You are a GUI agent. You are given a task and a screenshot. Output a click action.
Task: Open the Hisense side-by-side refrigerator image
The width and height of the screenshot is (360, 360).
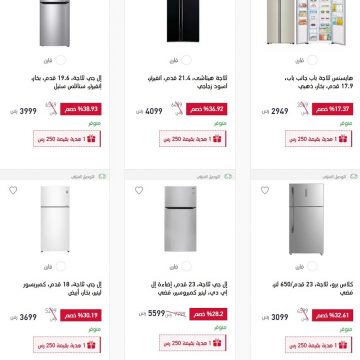point(306,22)
